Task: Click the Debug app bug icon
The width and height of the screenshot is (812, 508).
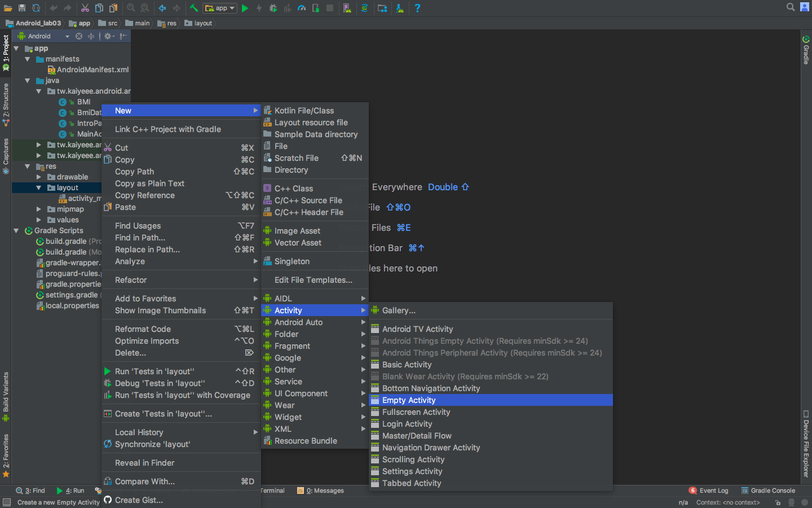Action: [273, 8]
